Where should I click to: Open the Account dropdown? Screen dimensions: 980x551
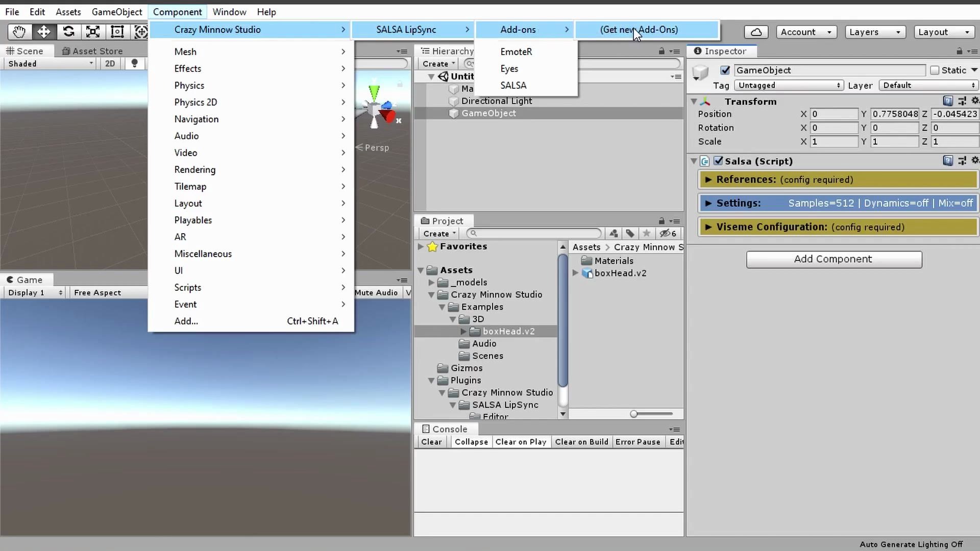tap(806, 32)
